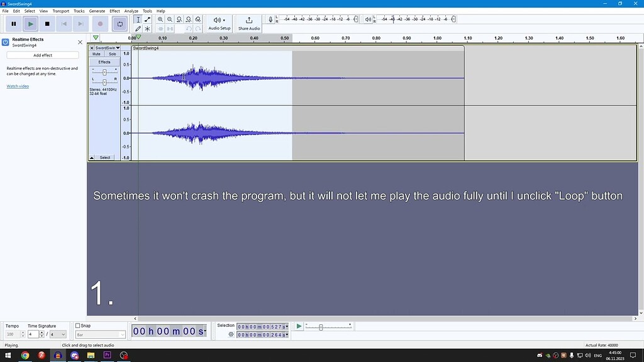
Task: Click Trim audio outside selection icon
Action: tap(160, 29)
